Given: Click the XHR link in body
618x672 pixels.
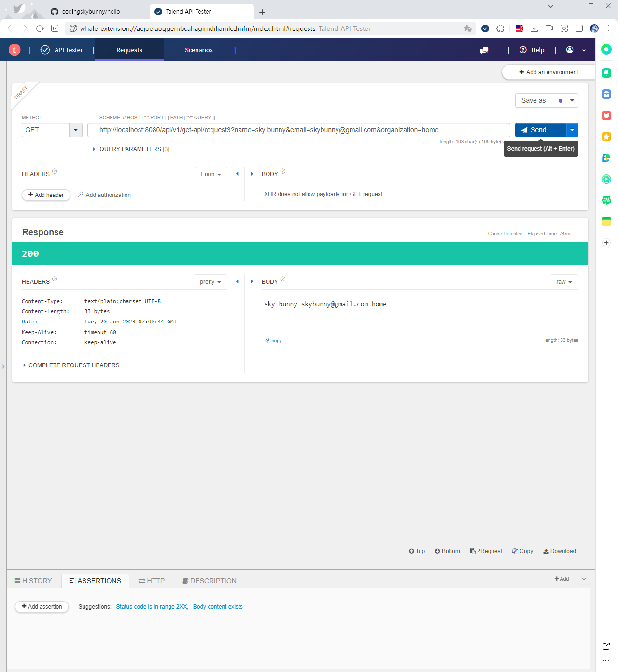Looking at the screenshot, I should tap(270, 194).
